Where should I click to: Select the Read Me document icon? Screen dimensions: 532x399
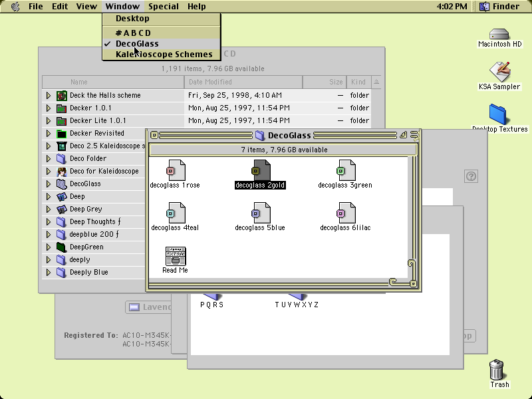176,256
